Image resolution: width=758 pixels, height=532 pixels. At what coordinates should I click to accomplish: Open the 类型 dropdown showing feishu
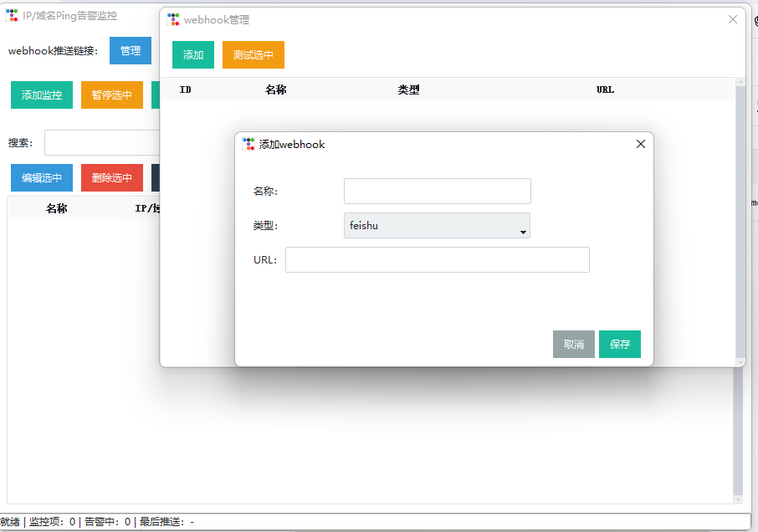437,226
